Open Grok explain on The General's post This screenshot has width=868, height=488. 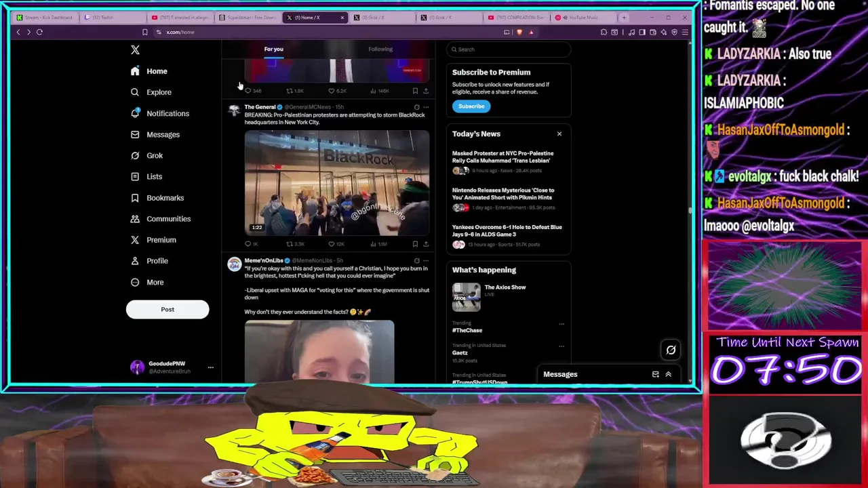tap(416, 107)
